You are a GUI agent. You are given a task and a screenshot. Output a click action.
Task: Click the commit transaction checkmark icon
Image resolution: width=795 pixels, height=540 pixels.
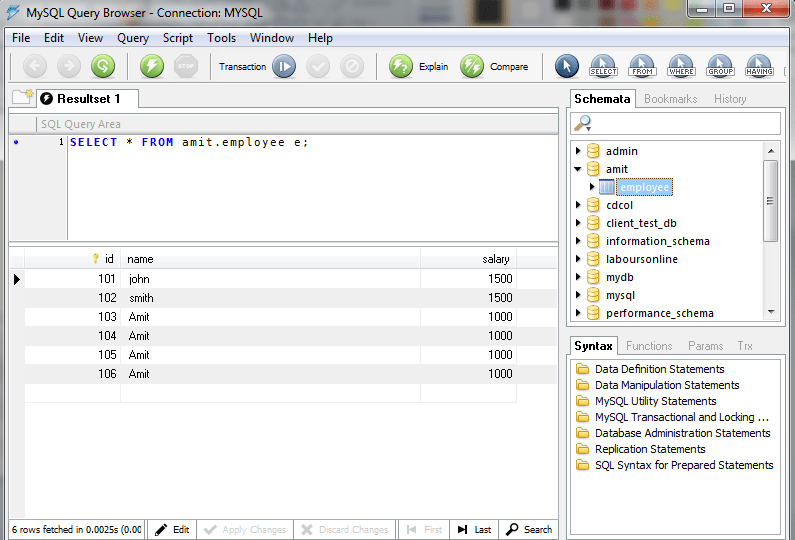pos(318,66)
